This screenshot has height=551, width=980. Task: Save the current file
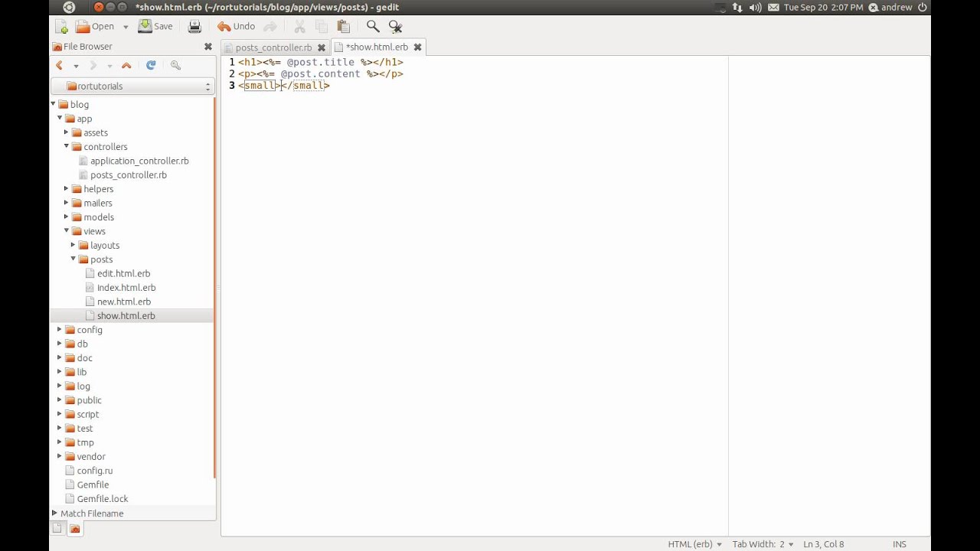coord(155,26)
